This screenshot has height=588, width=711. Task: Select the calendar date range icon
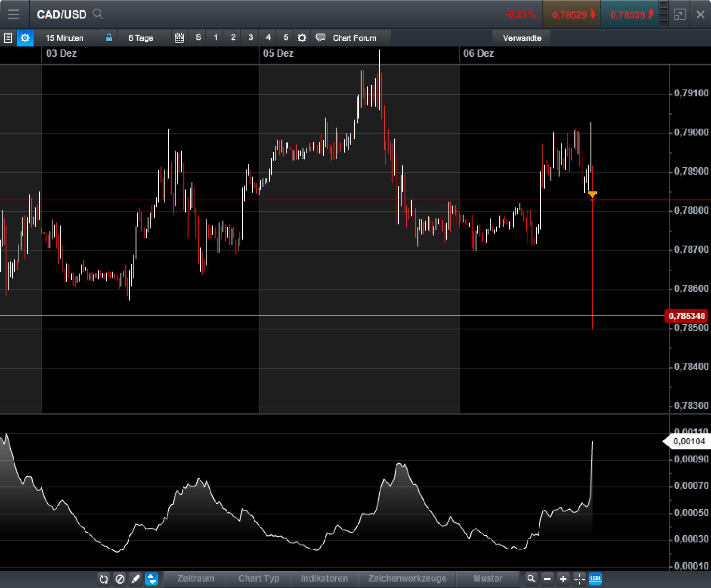[x=179, y=38]
